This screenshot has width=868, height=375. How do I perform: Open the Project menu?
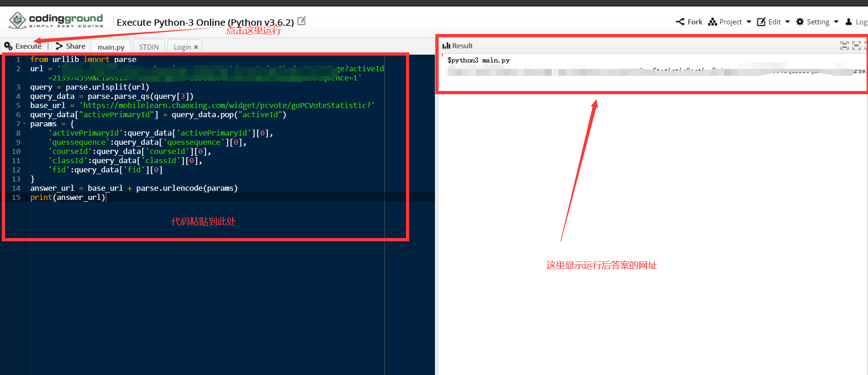click(x=731, y=22)
